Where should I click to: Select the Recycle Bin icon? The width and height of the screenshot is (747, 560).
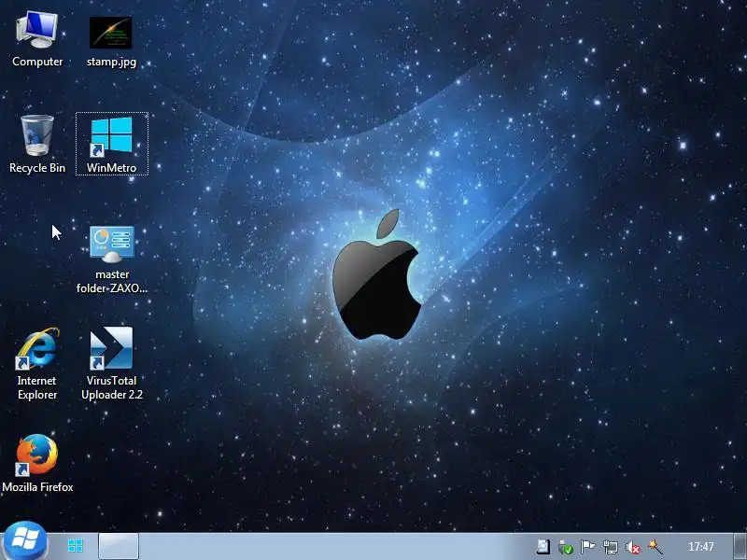tap(37, 144)
